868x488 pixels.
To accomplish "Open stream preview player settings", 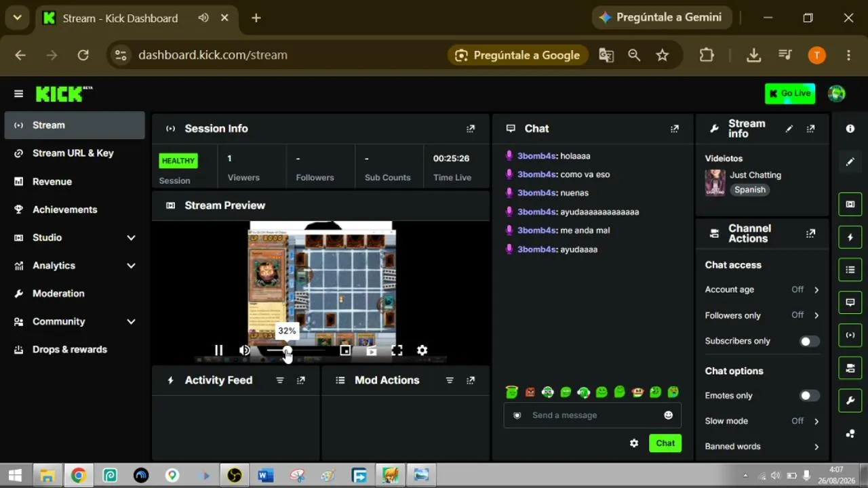I will tap(422, 350).
